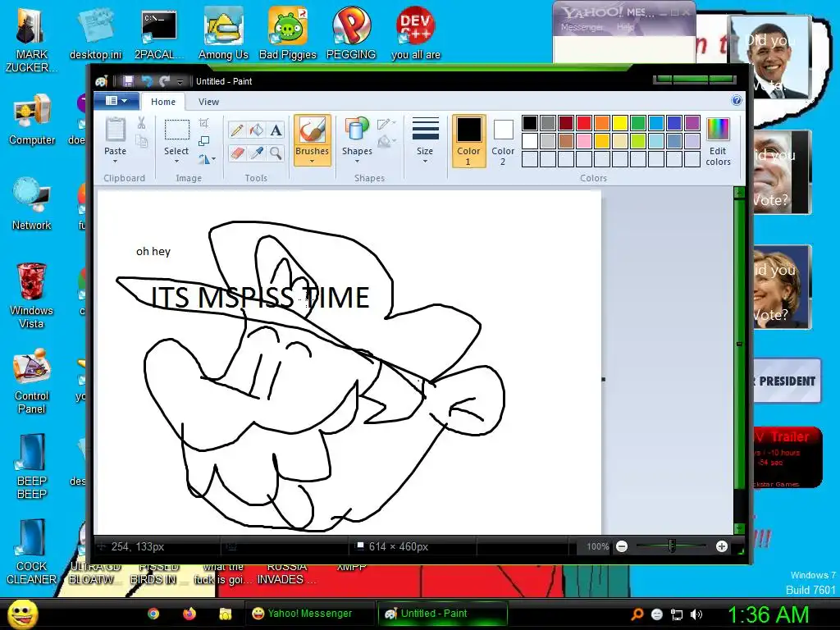Click the volume speaker icon in system tray

coord(696,614)
